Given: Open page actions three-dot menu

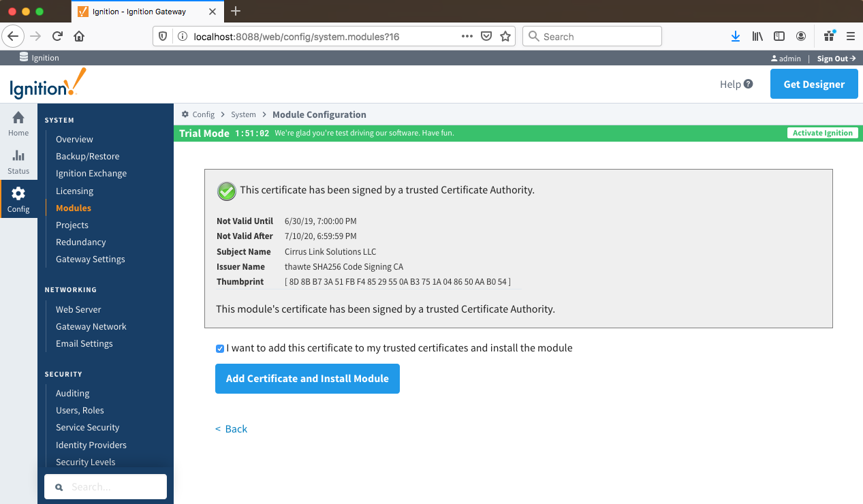Looking at the screenshot, I should point(467,36).
